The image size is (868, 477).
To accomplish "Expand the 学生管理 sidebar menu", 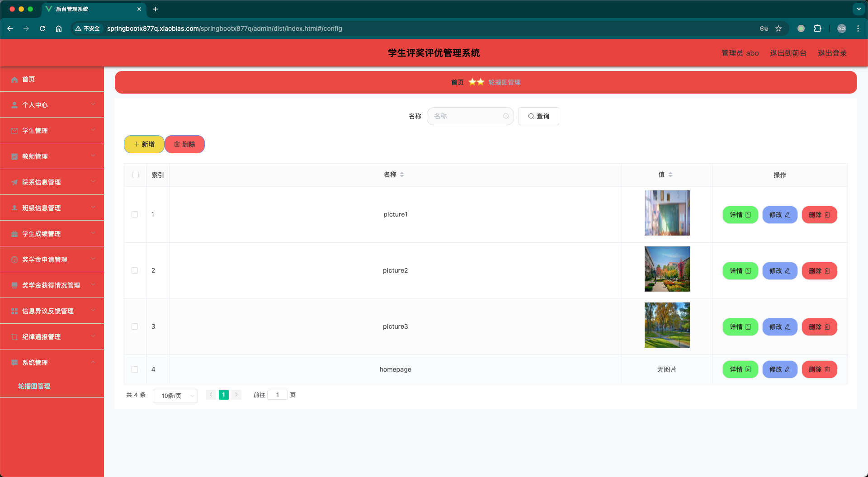I will [52, 131].
